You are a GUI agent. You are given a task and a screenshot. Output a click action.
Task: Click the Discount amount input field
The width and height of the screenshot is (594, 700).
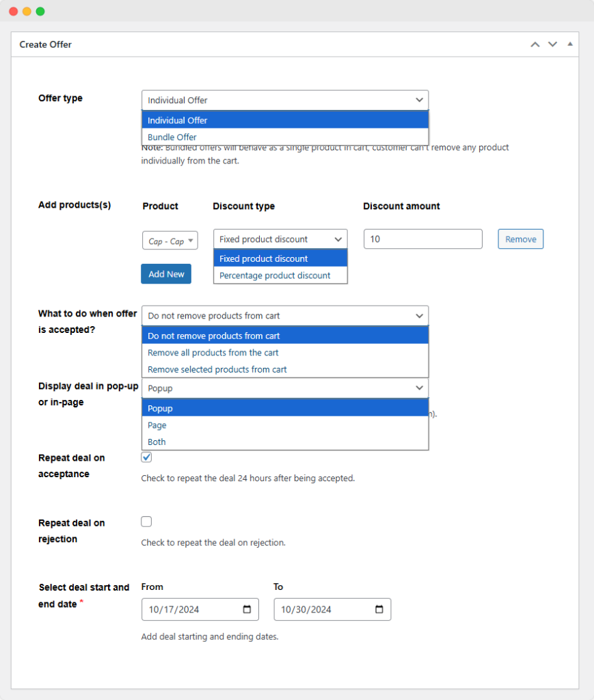(422, 239)
